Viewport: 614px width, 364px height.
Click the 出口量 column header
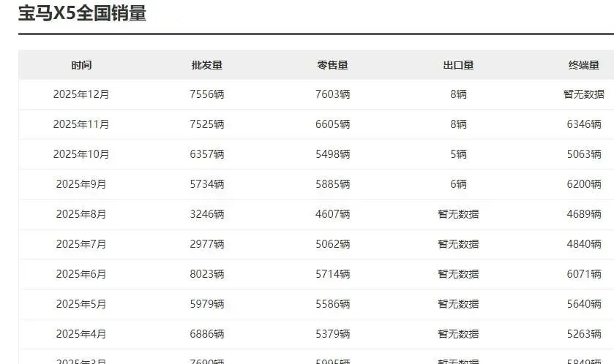(x=458, y=65)
